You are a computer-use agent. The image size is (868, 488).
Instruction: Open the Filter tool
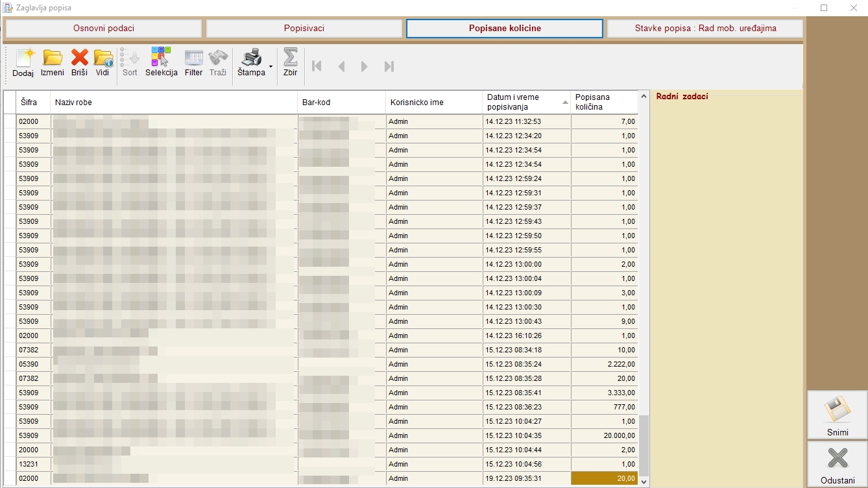[193, 63]
